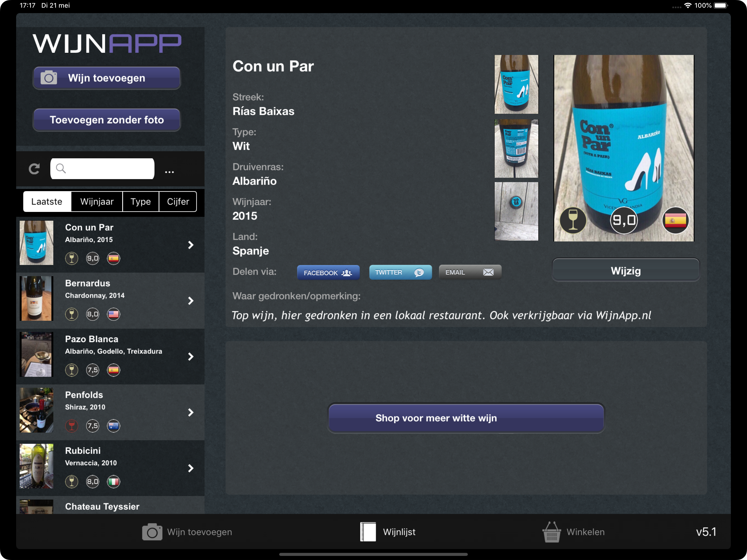747x560 pixels.
Task: Tap the 7,5 score badge in Penfolds row
Action: tap(92, 425)
